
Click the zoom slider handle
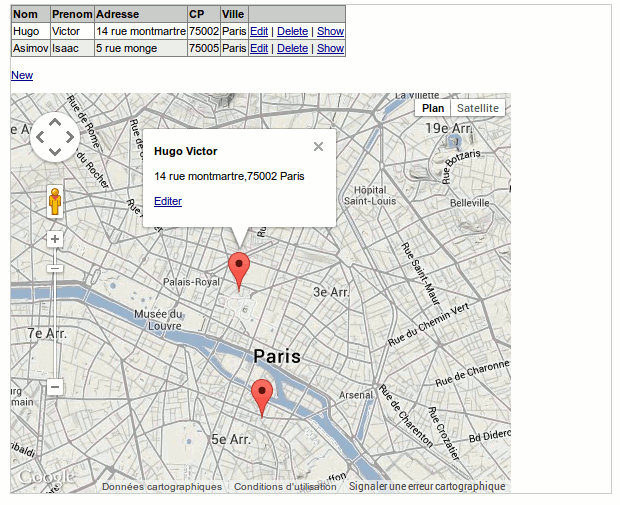tap(55, 267)
